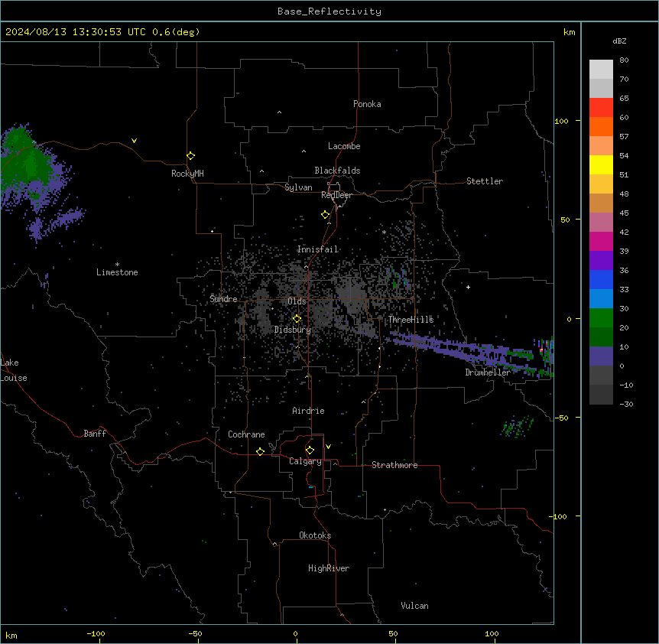Click the Base_Reflectivity title text
659x644 pixels.
pos(329,11)
